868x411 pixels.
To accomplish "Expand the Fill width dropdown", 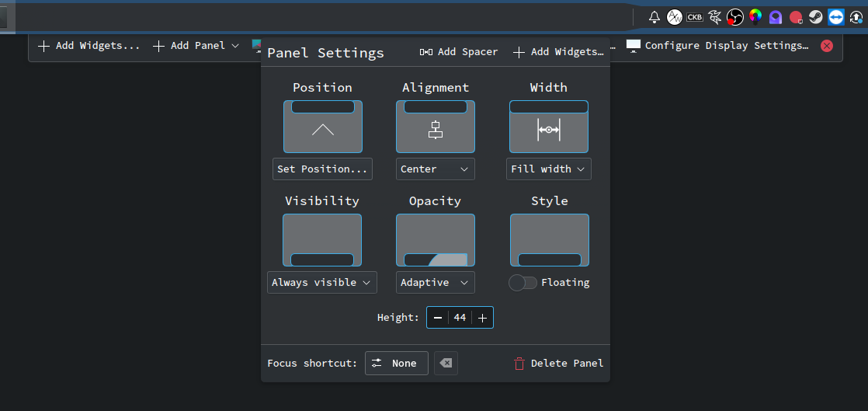I will click(548, 169).
